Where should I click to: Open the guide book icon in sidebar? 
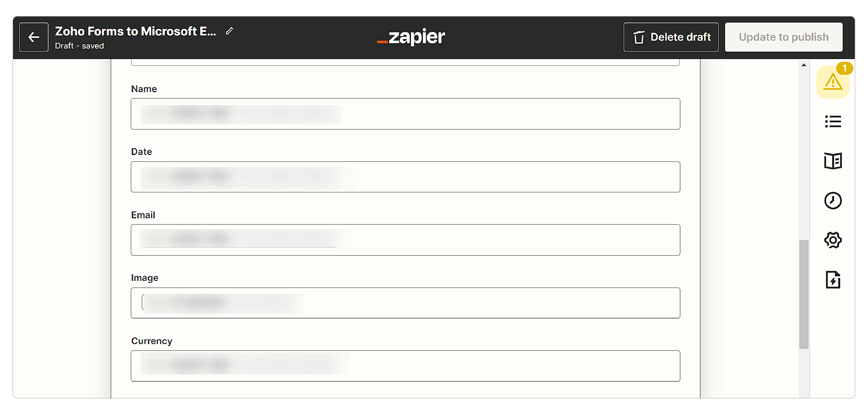(x=833, y=161)
